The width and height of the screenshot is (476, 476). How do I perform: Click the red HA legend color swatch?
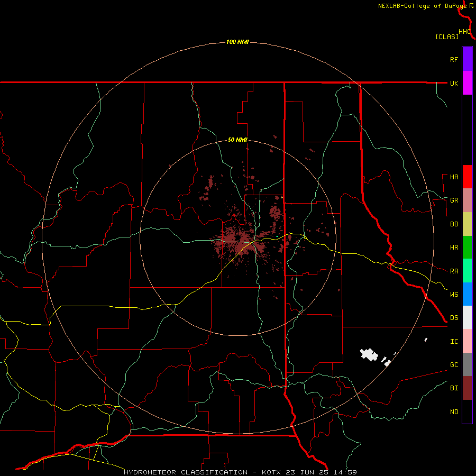point(467,177)
